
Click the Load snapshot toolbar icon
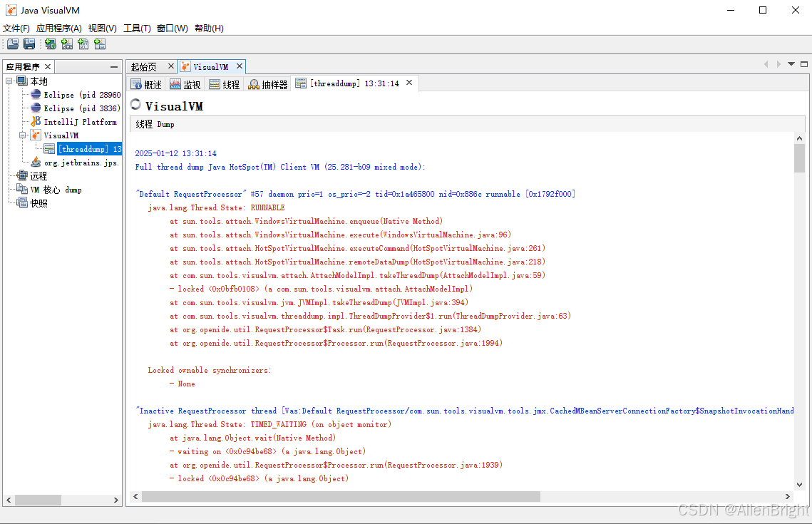click(13, 44)
